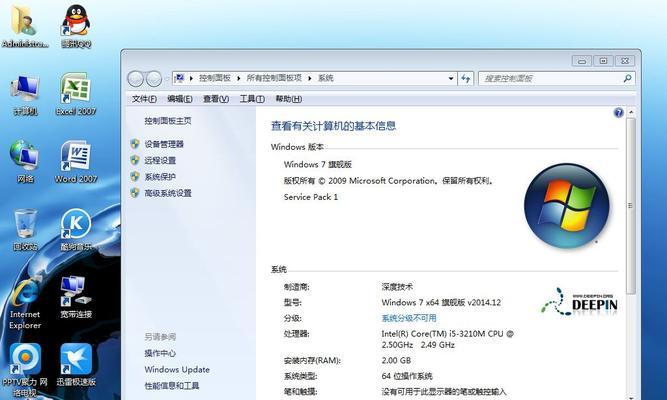Click the '2.00 GB' memory value
Image resolution: width=667 pixels, height=400 pixels.
[396, 360]
